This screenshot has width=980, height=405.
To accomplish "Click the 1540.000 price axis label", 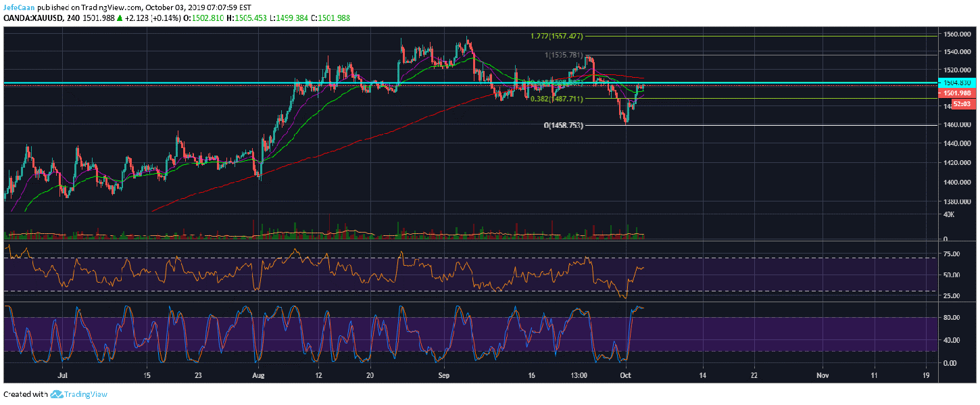I will 957,52.
